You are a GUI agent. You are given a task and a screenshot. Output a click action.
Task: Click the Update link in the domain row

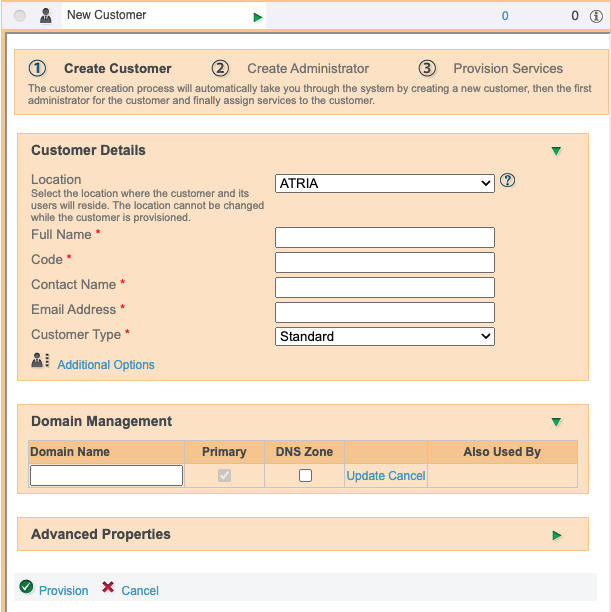366,476
